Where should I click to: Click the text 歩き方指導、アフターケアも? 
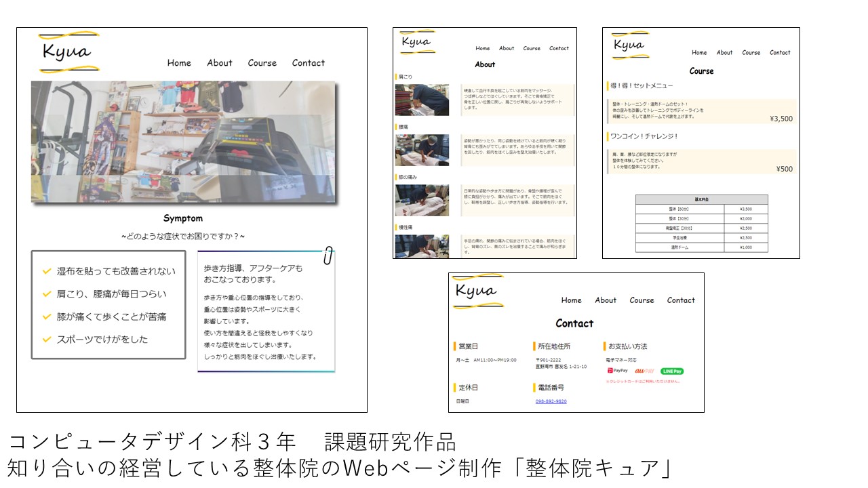(253, 268)
